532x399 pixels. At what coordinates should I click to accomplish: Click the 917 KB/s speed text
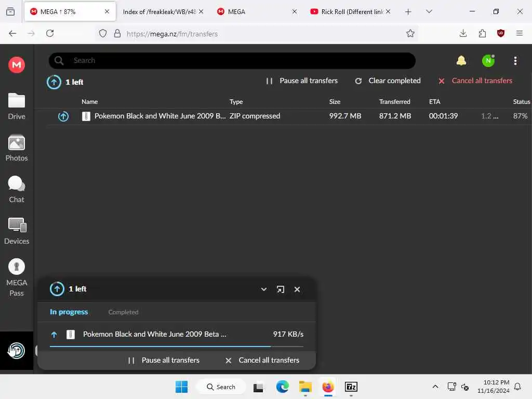288,334
